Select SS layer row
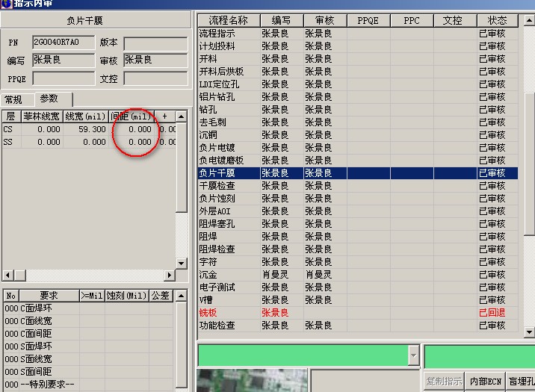535x392 pixels. (x=89, y=142)
